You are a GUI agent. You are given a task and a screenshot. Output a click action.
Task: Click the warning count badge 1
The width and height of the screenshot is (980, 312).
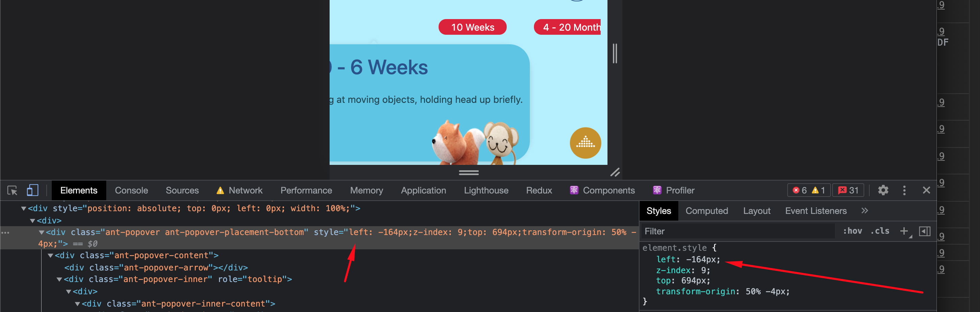click(x=818, y=190)
